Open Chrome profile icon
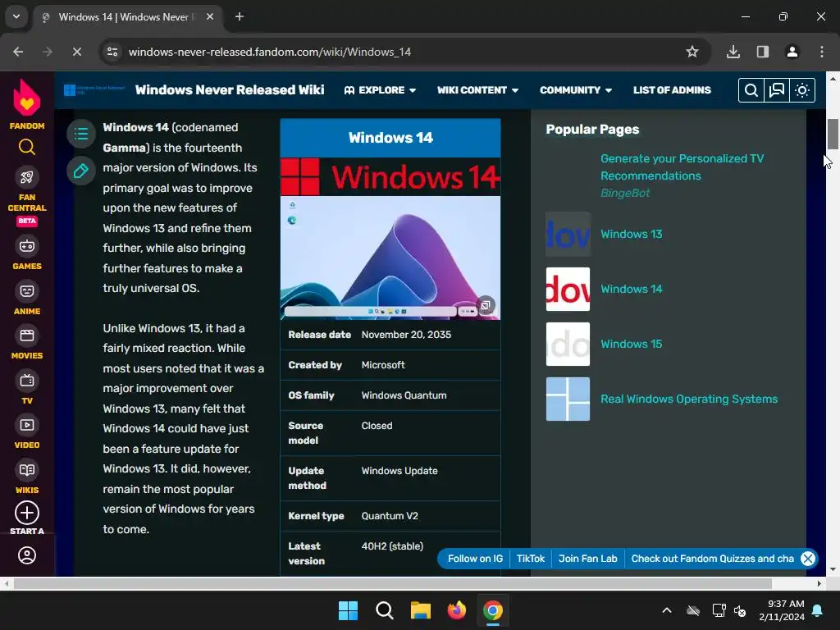 click(792, 52)
